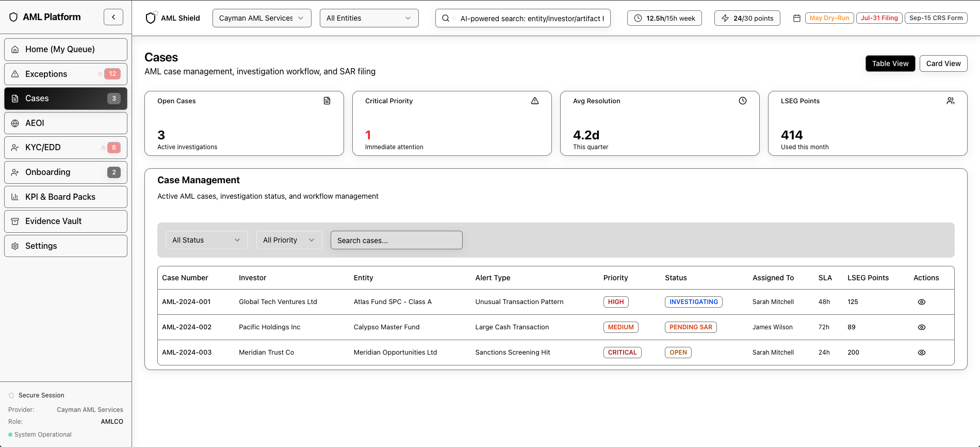Image resolution: width=980 pixels, height=447 pixels.
Task: Click the Search cases input field
Action: click(396, 240)
